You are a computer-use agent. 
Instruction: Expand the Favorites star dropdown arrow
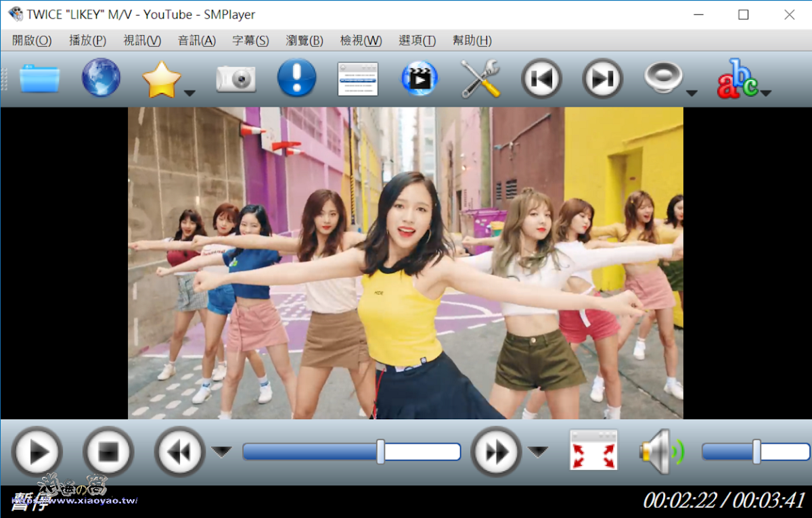pos(190,93)
